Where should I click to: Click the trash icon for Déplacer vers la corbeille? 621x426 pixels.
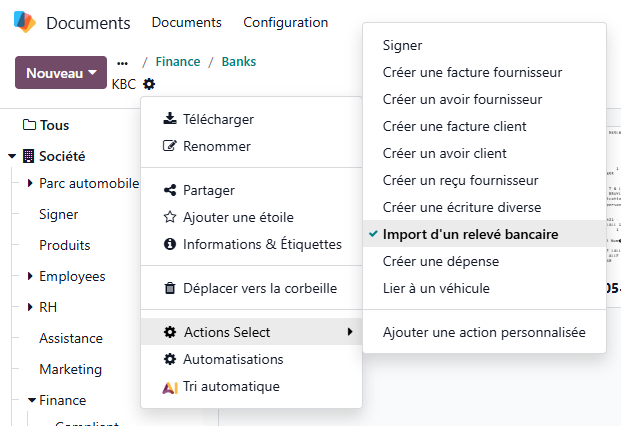tap(169, 288)
